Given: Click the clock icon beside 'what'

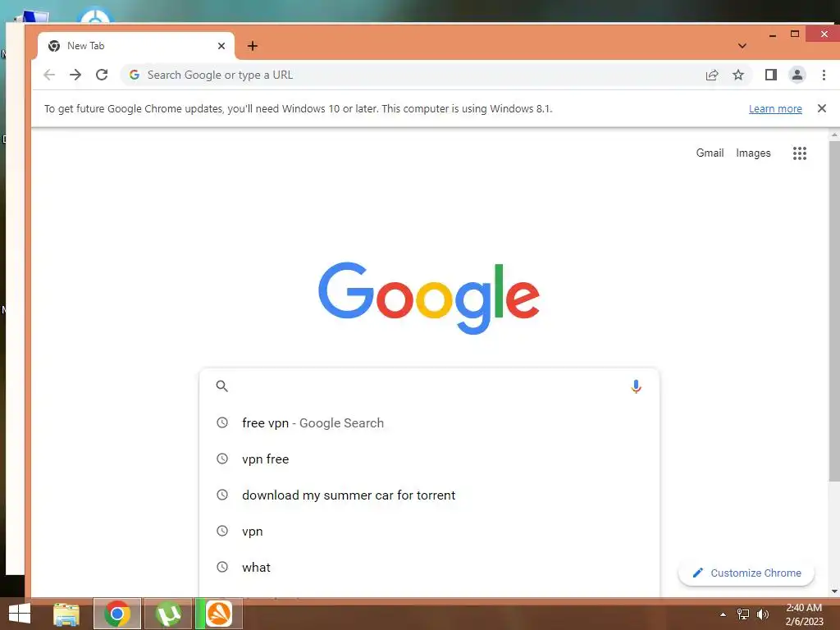Looking at the screenshot, I should coord(221,567).
